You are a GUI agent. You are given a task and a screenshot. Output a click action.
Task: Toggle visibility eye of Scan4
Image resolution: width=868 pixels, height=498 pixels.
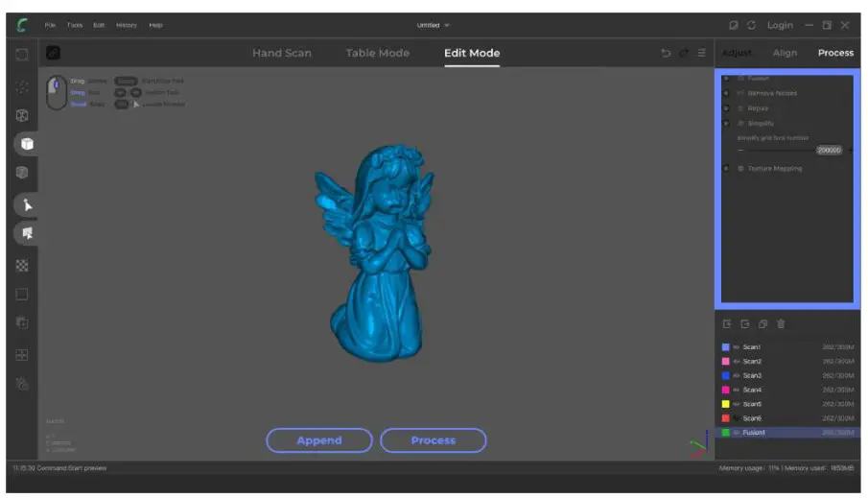pyautogui.click(x=737, y=390)
